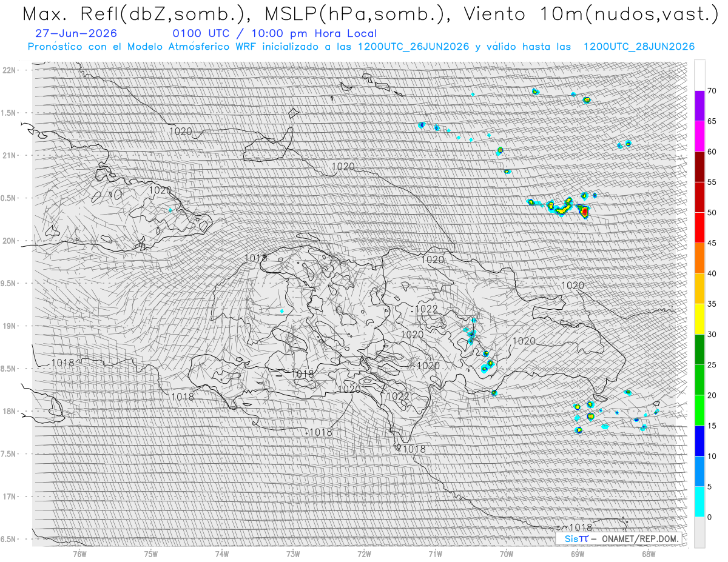Click the medium green 20–25 dBZ band
Viewport: 728px width, 562px height.
(x=699, y=380)
